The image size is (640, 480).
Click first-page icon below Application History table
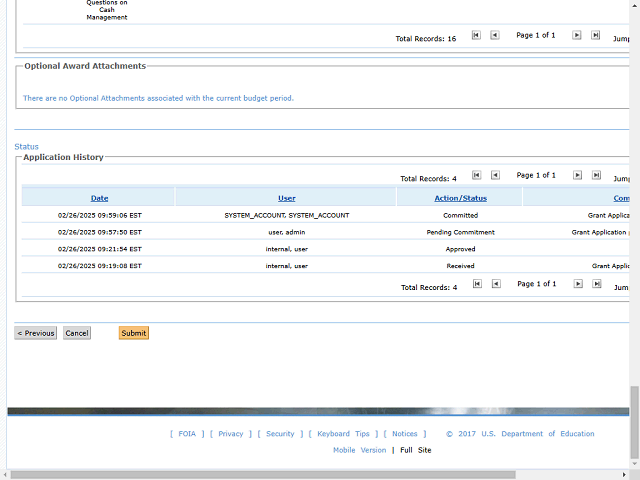click(x=476, y=284)
